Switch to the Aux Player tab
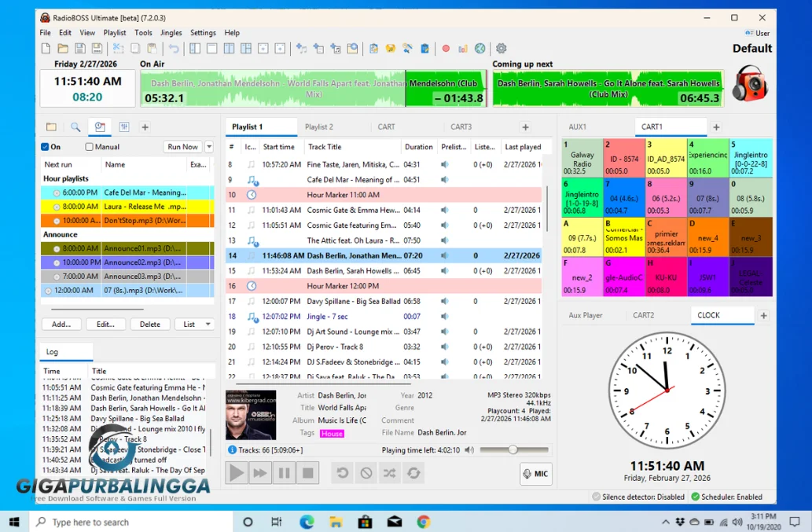The image size is (812, 532). 586,315
